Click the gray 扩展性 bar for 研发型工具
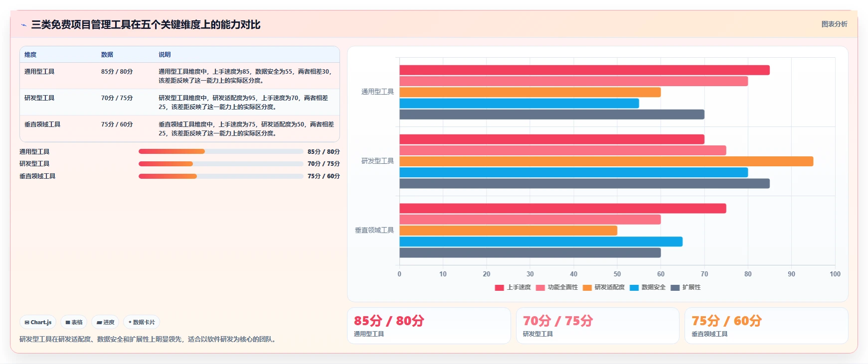Image resolution: width=868 pixels, height=364 pixels. tap(584, 183)
